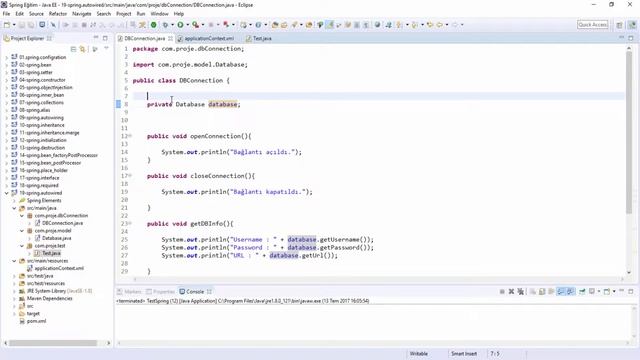Open the Navigate menu
The image size is (640, 360).
(82, 13)
